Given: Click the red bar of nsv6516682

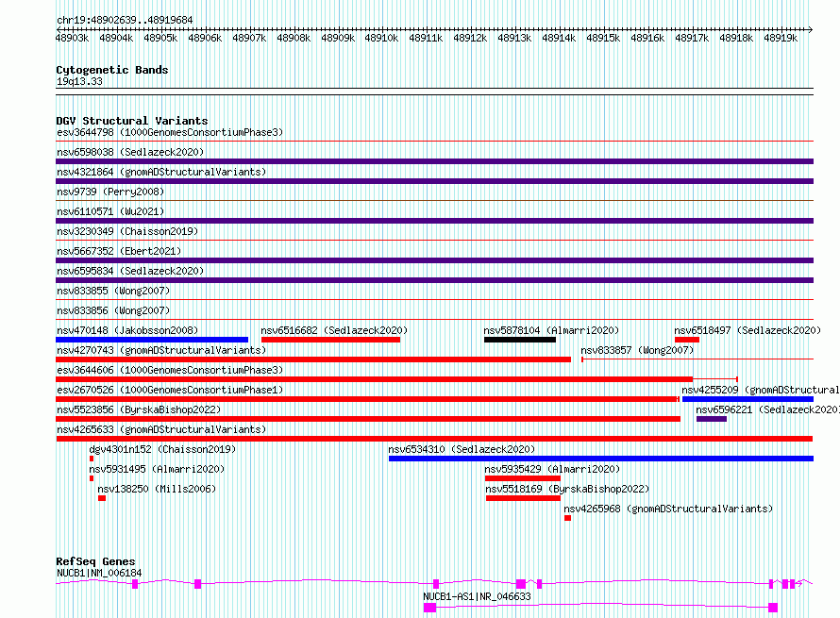Looking at the screenshot, I should coord(330,340).
